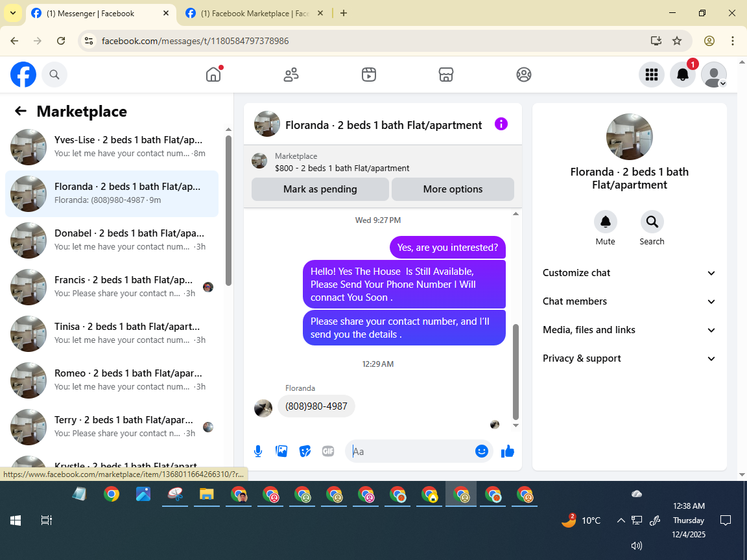Attach a photo using the image icon
The height and width of the screenshot is (560, 747).
coord(281,451)
